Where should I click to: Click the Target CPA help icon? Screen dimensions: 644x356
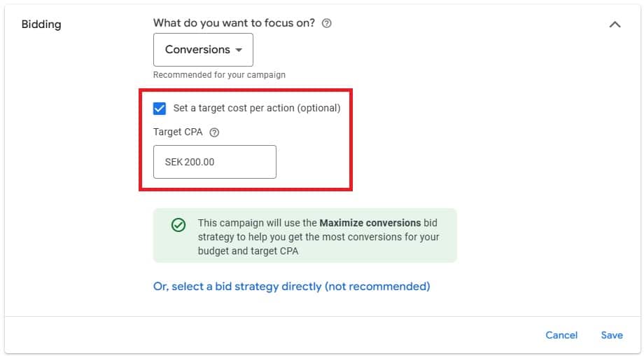214,132
